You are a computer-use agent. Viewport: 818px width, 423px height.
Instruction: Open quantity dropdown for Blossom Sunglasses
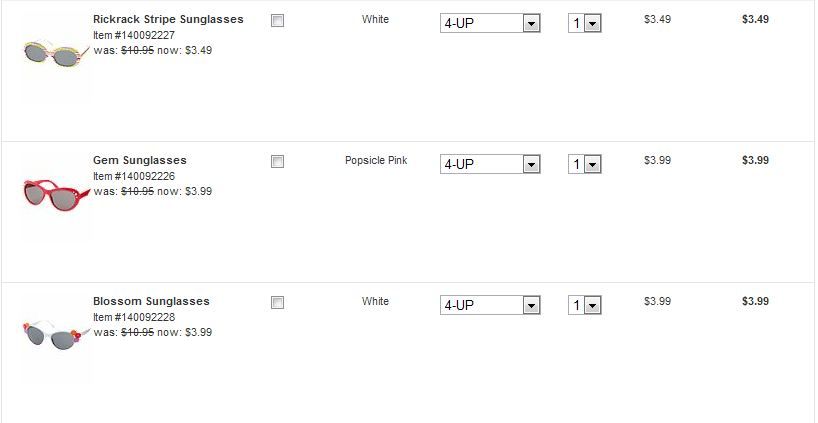click(584, 305)
